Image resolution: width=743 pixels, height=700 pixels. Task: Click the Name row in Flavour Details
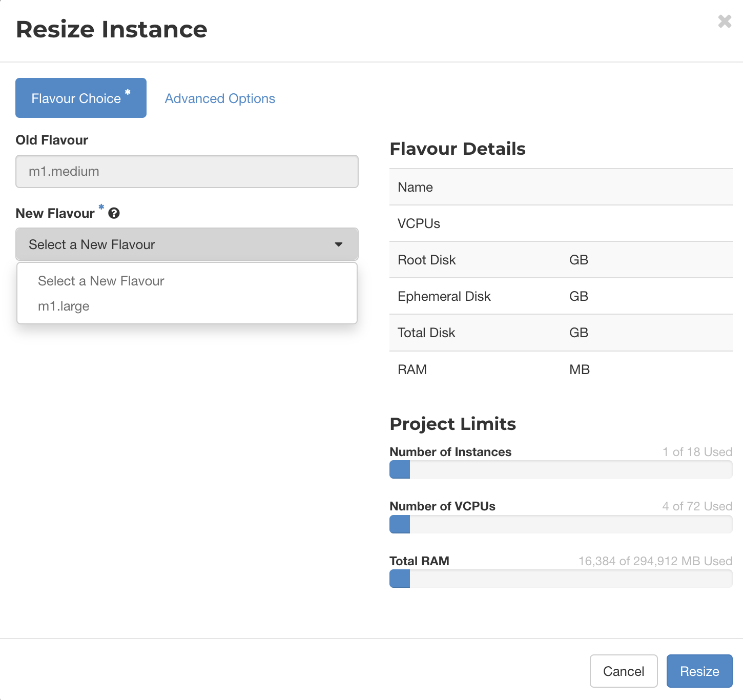[561, 187]
